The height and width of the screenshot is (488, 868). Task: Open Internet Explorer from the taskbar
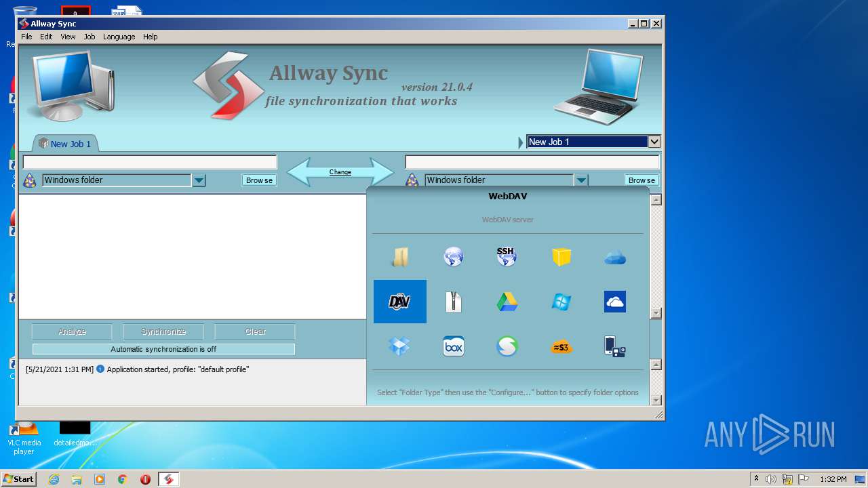pyautogui.click(x=54, y=479)
